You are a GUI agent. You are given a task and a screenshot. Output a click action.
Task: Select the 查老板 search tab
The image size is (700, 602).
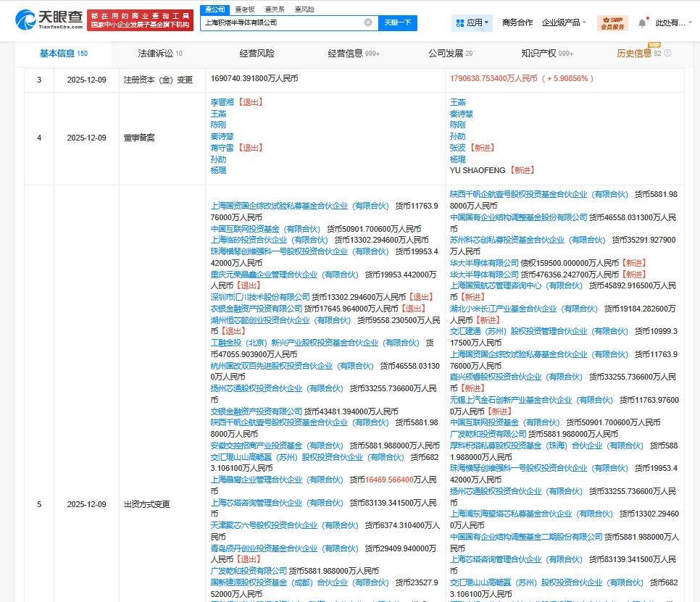(244, 9)
